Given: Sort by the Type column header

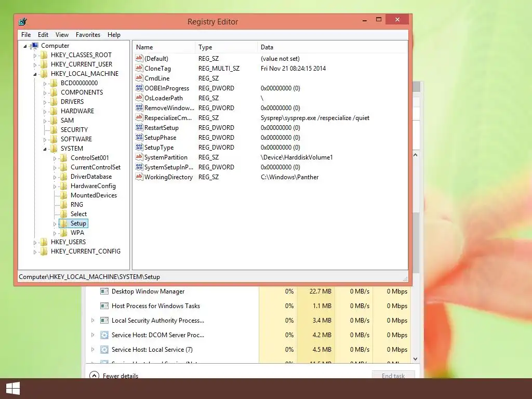Looking at the screenshot, I should [227, 47].
